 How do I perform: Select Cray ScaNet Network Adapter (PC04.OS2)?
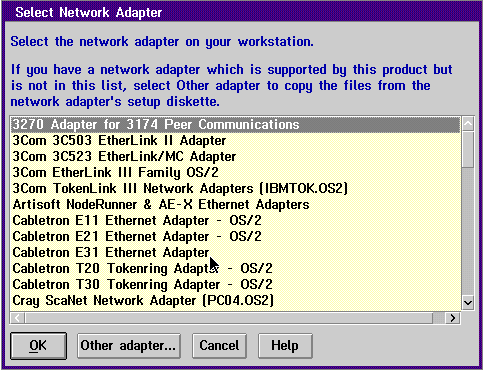coord(235,300)
